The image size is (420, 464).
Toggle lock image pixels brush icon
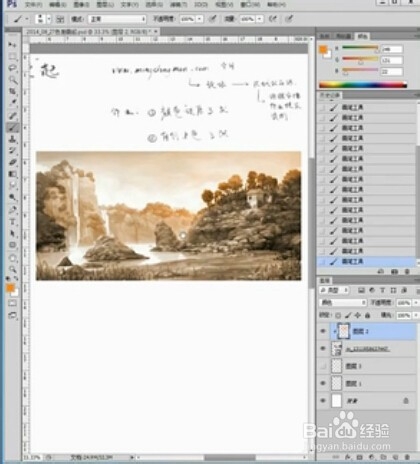[x=348, y=315]
